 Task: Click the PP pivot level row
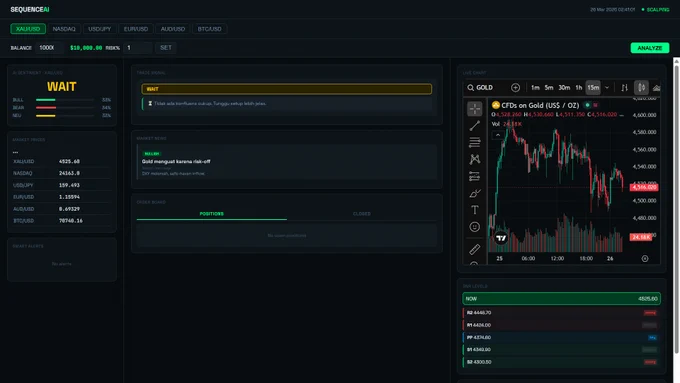click(562, 337)
